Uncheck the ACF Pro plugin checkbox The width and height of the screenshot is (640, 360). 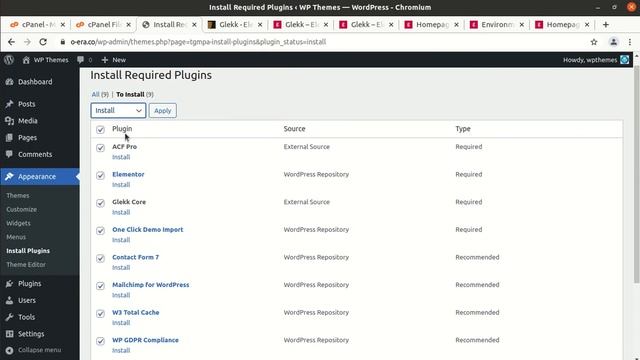(100, 148)
